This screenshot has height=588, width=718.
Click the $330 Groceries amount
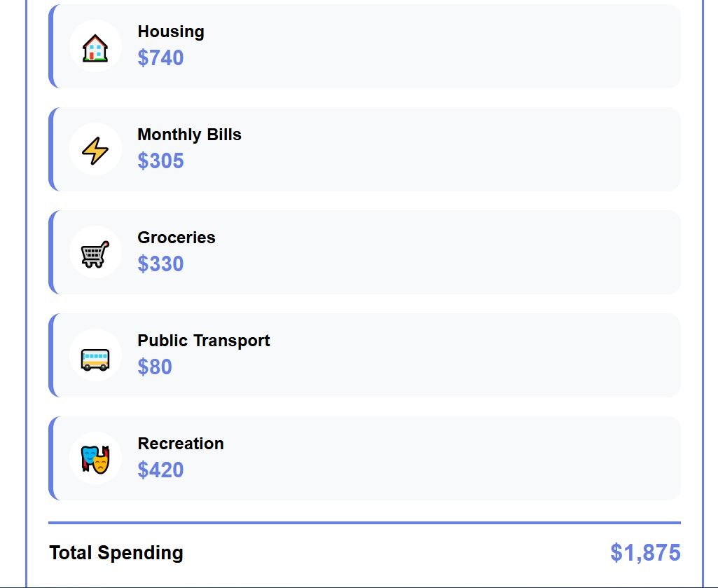[160, 264]
